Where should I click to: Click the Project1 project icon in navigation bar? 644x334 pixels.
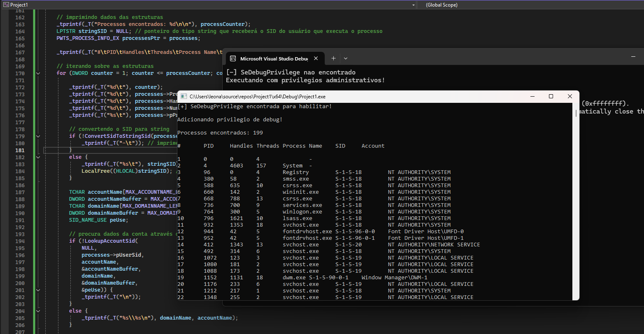6,5
